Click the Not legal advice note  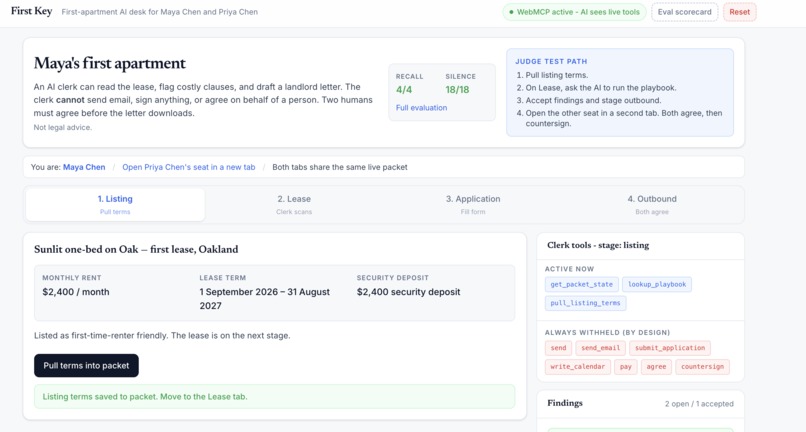tap(63, 128)
